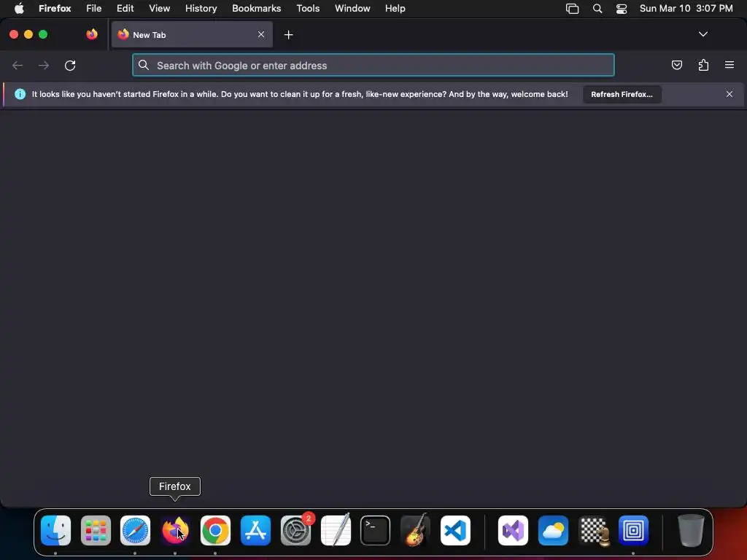Open the Firefox app menu in menu bar
Screen dimensions: 747x560
pos(55,8)
